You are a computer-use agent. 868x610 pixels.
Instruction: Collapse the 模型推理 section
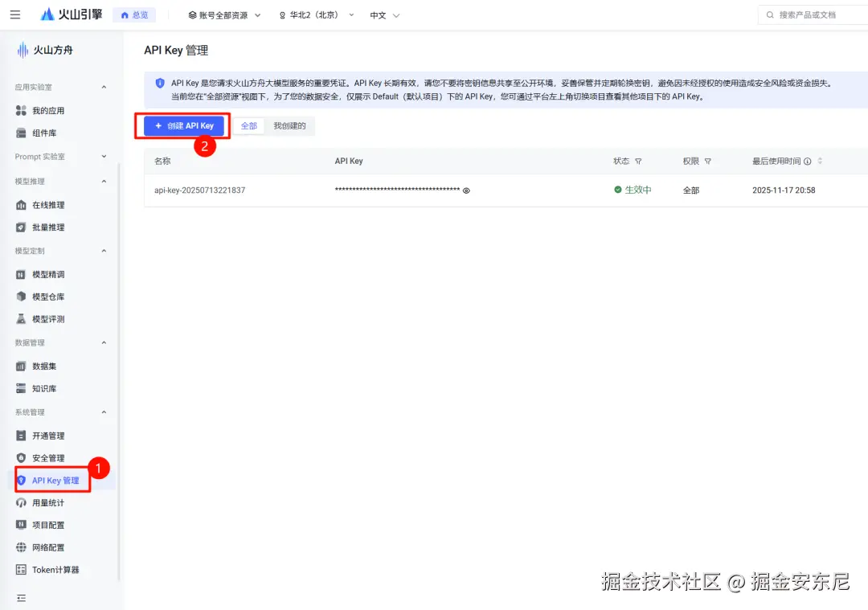point(104,181)
